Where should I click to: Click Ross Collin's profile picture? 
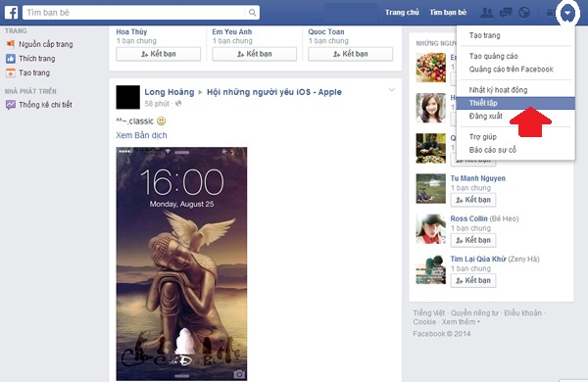431,229
